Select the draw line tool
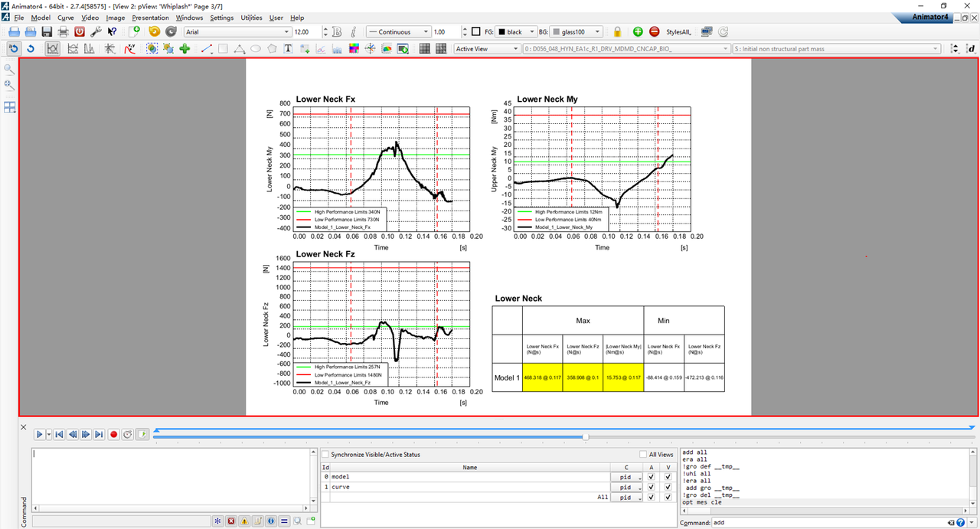The height and width of the screenshot is (529, 980). click(207, 49)
